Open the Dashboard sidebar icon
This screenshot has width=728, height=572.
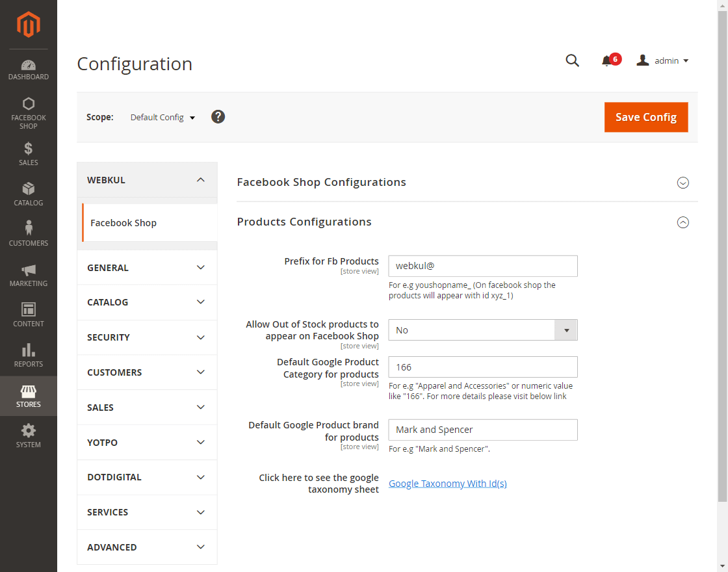pos(29,70)
